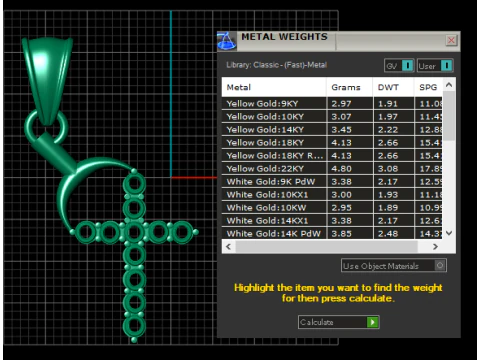
Task: Click the scroll left arrow of the table
Action: tap(229, 247)
